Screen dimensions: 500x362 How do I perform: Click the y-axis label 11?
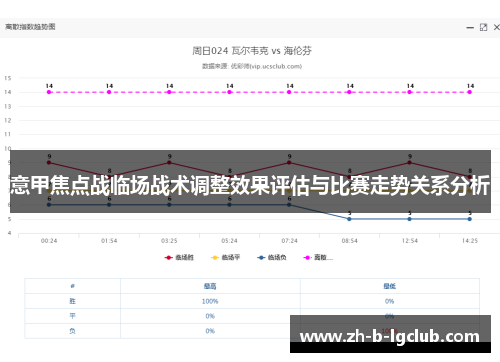click(x=8, y=134)
